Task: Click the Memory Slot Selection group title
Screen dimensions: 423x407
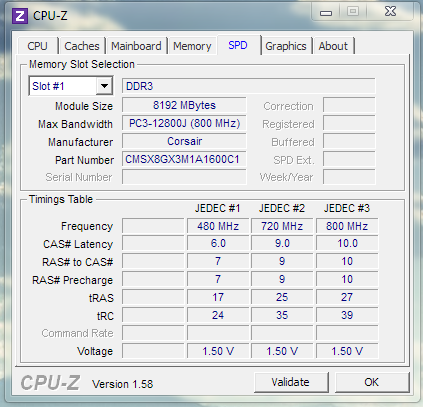Action: point(82,64)
